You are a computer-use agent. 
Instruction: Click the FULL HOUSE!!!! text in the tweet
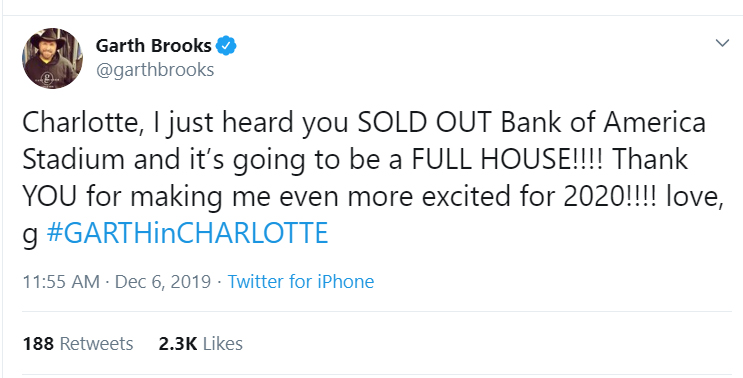pyautogui.click(x=507, y=160)
